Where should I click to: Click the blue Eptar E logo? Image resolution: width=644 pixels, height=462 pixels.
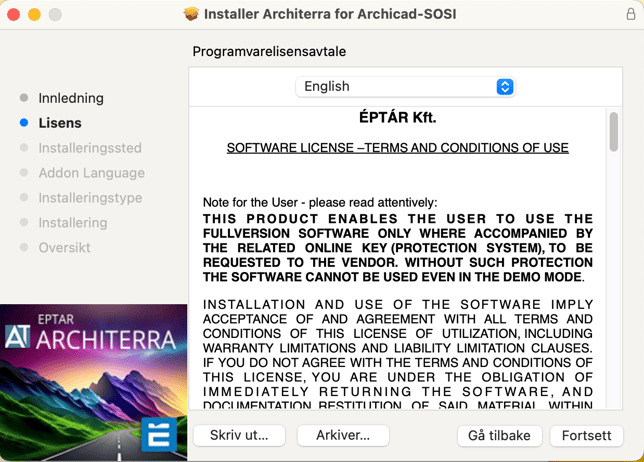[158, 435]
